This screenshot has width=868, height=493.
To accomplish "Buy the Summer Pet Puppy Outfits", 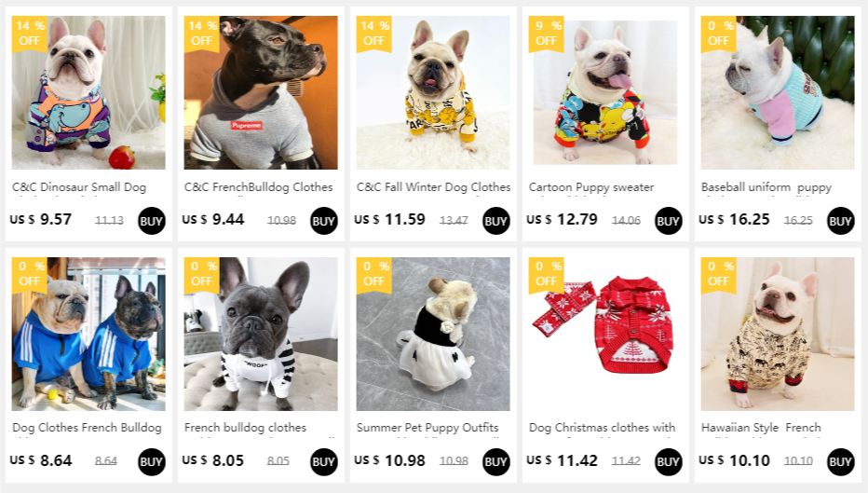I will 496,462.
